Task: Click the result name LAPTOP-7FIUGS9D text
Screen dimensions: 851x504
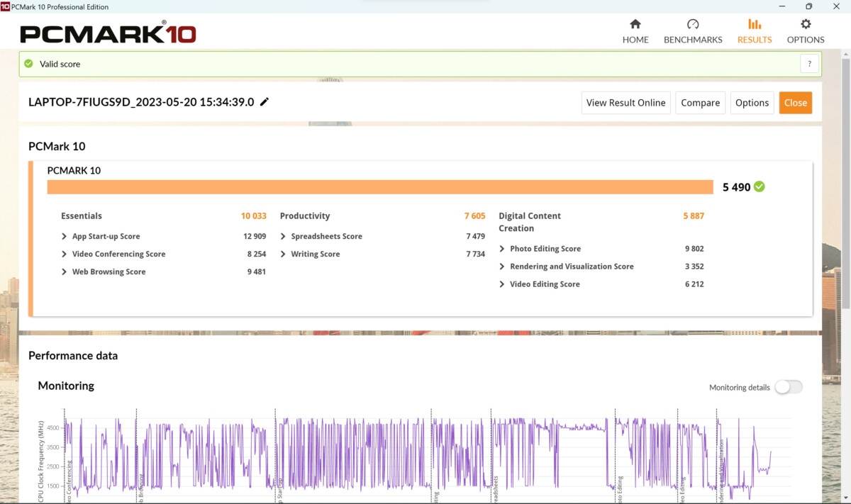Action: 141,102
